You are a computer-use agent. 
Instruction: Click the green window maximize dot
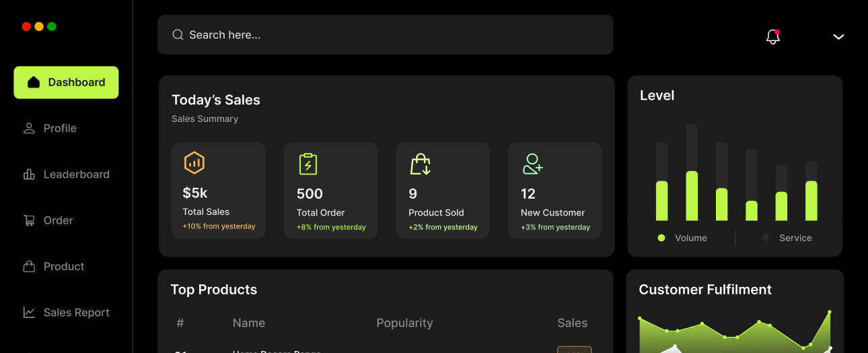[x=52, y=26]
